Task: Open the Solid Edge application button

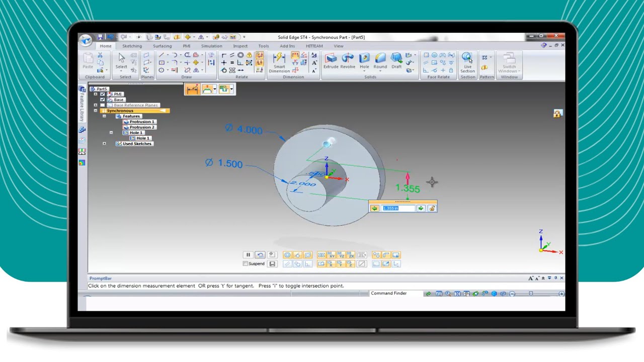Action: click(86, 40)
